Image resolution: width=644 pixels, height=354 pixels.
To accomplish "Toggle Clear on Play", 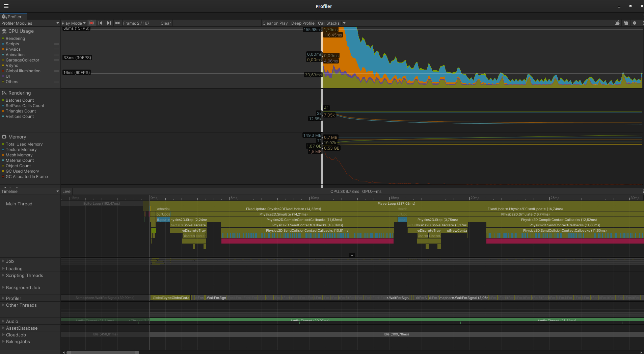I will (x=275, y=23).
